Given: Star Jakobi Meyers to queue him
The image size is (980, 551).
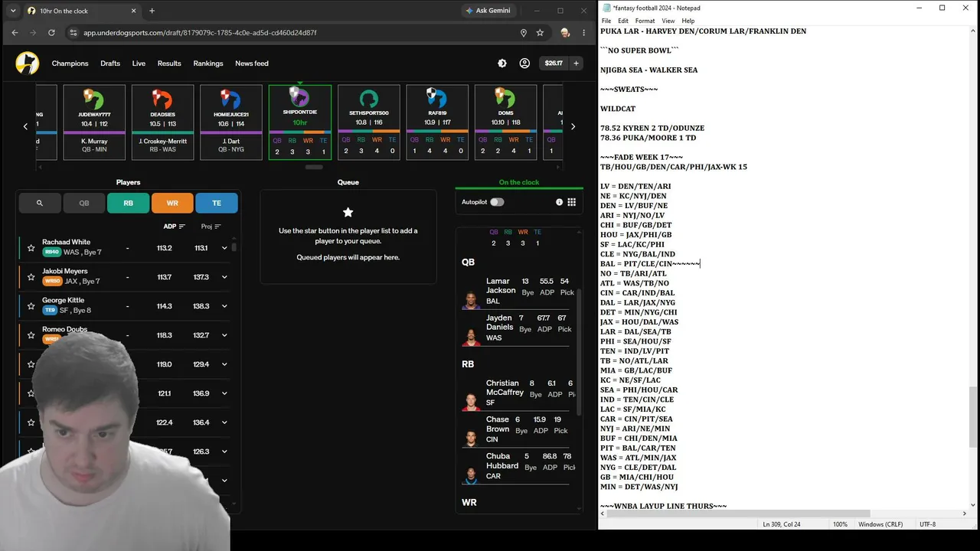Looking at the screenshot, I should (x=31, y=277).
